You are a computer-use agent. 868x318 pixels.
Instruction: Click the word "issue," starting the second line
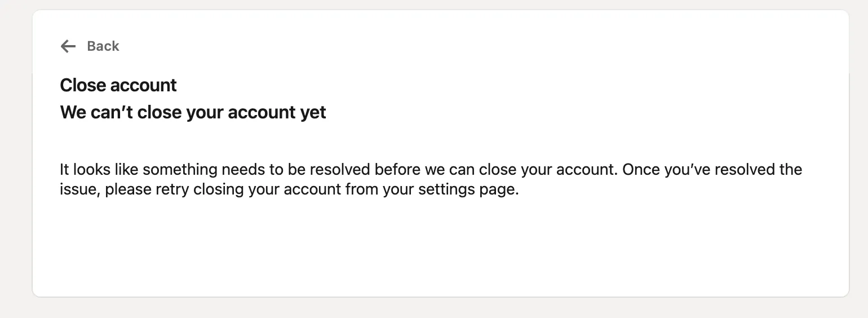(80, 189)
